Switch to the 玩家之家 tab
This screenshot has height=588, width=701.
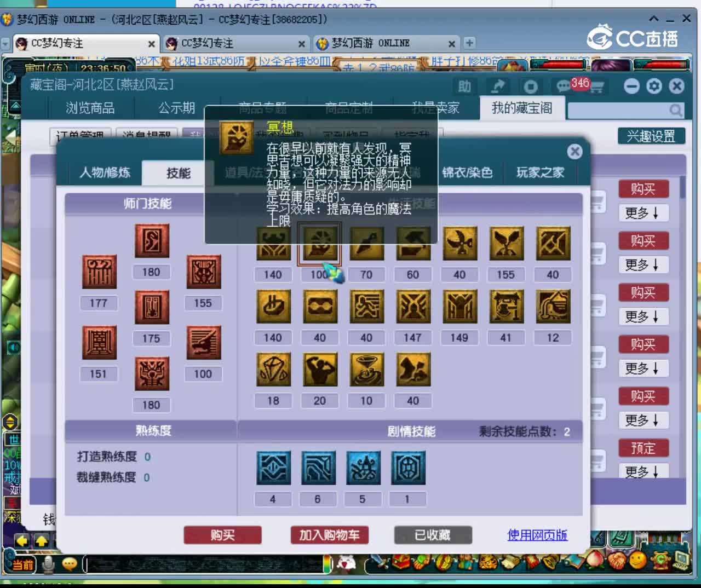point(540,172)
